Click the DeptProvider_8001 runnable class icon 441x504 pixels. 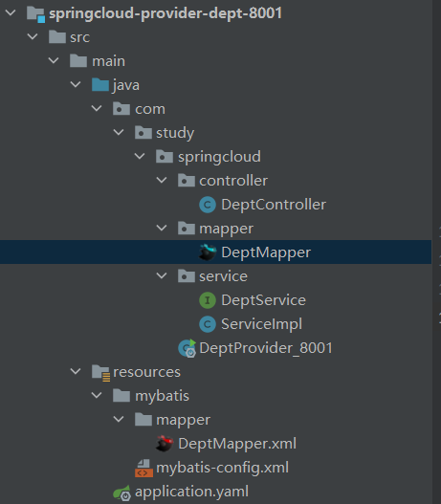pos(187,348)
